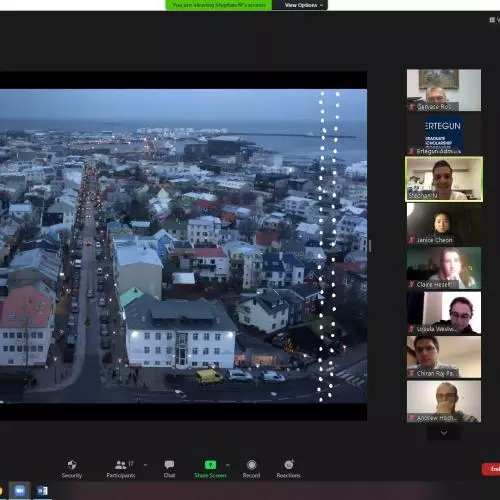The width and height of the screenshot is (500, 500).
Task: Select the highlighted active speaker thumbnail
Action: (444, 179)
